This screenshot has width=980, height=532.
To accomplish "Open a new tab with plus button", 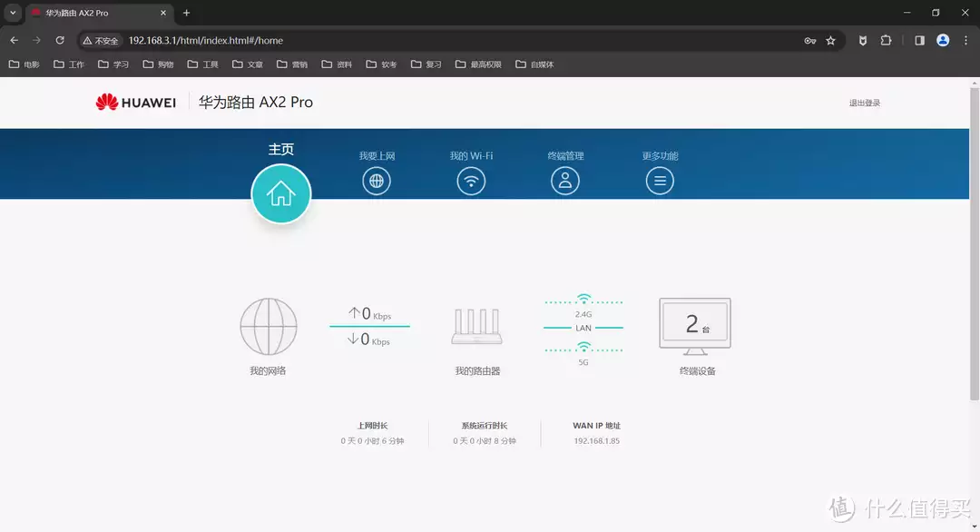I will tap(186, 13).
